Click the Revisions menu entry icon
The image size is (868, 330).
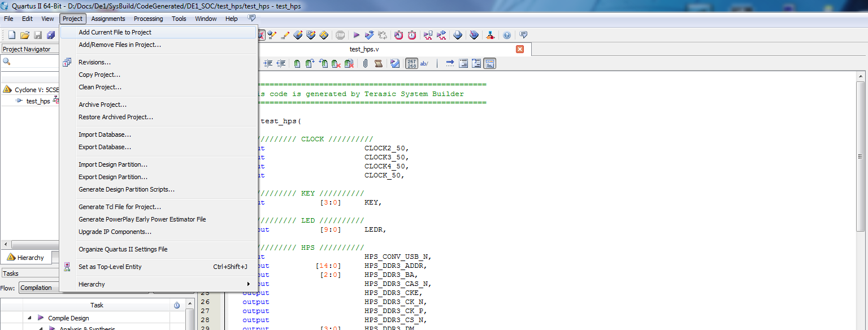(67, 62)
